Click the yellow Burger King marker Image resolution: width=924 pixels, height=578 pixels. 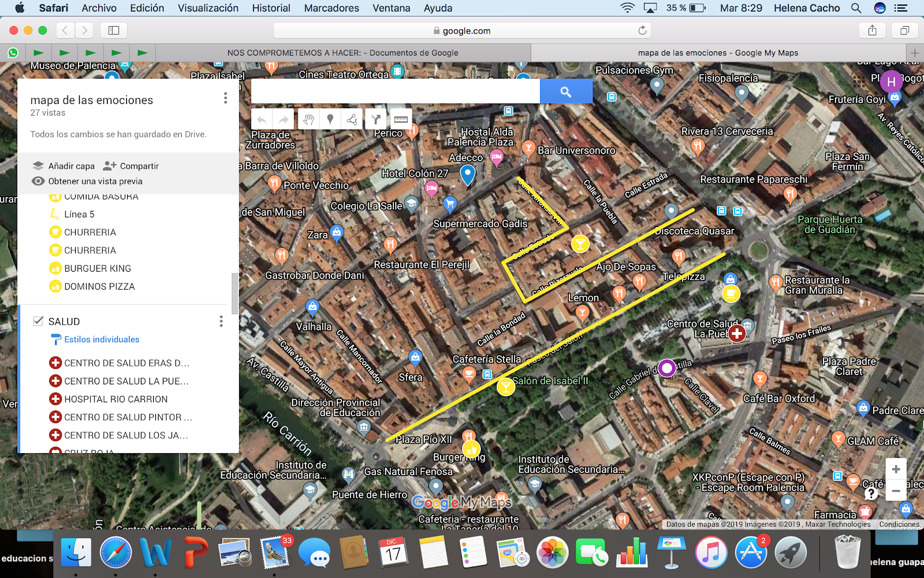pos(471,448)
